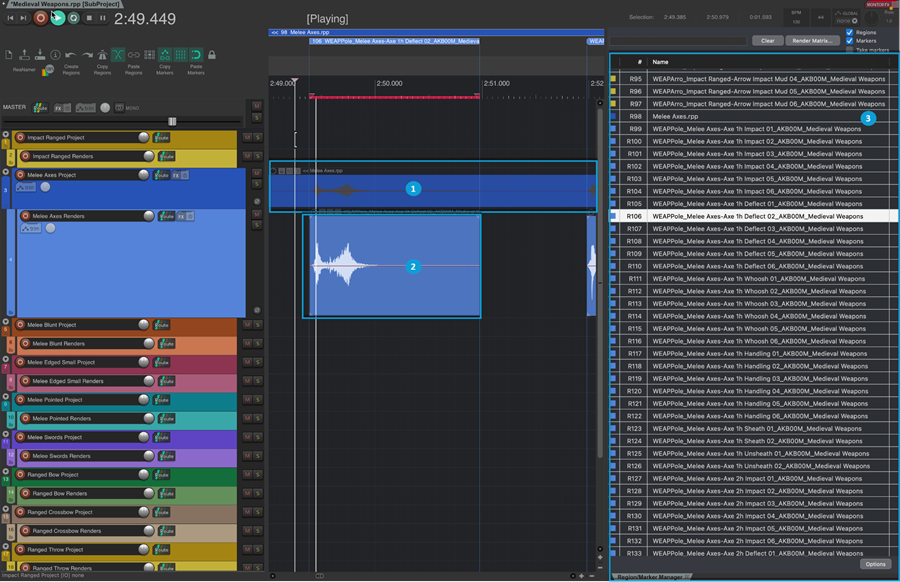Adjust the master volume fader handle
Viewport: 900px width, 582px height.
click(172, 121)
